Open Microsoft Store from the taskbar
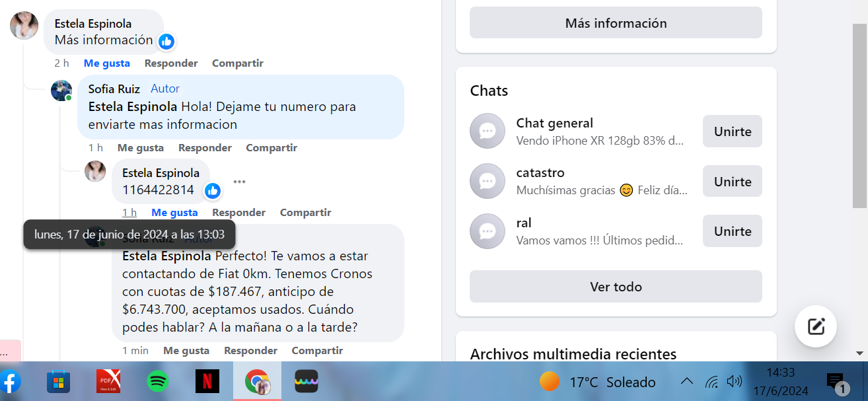Image resolution: width=868 pixels, height=401 pixels. 58,382
